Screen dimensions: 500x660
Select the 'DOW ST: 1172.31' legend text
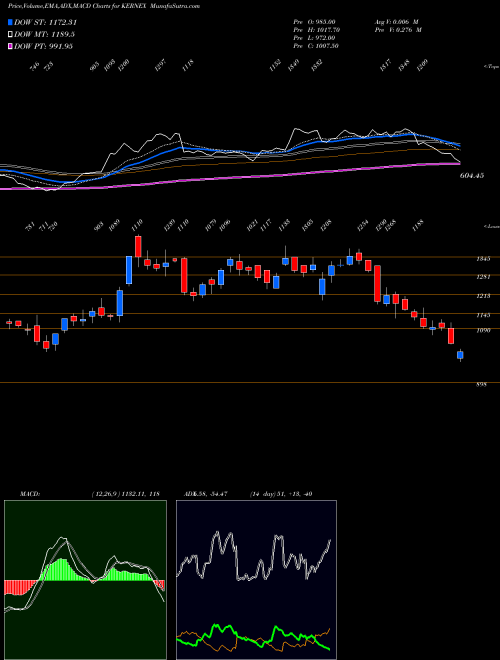pyautogui.click(x=45, y=22)
